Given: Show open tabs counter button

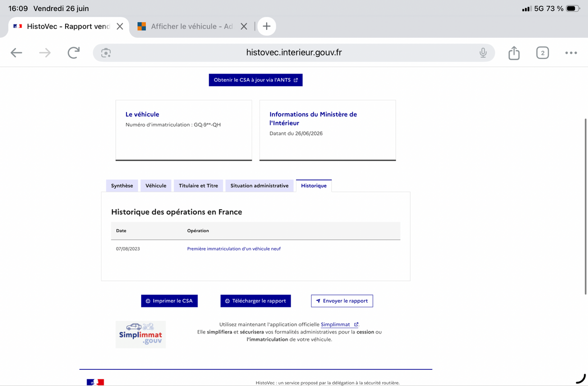Looking at the screenshot, I should pos(542,53).
